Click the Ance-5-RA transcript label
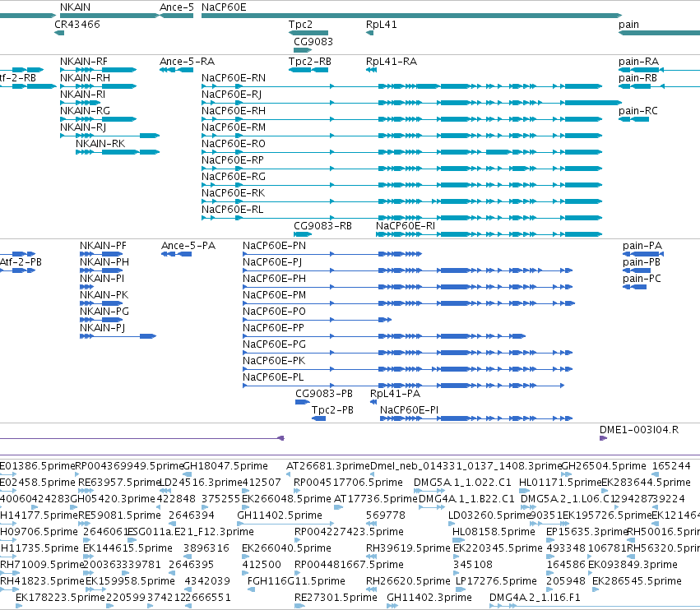This screenshot has width=700, height=610. (187, 61)
